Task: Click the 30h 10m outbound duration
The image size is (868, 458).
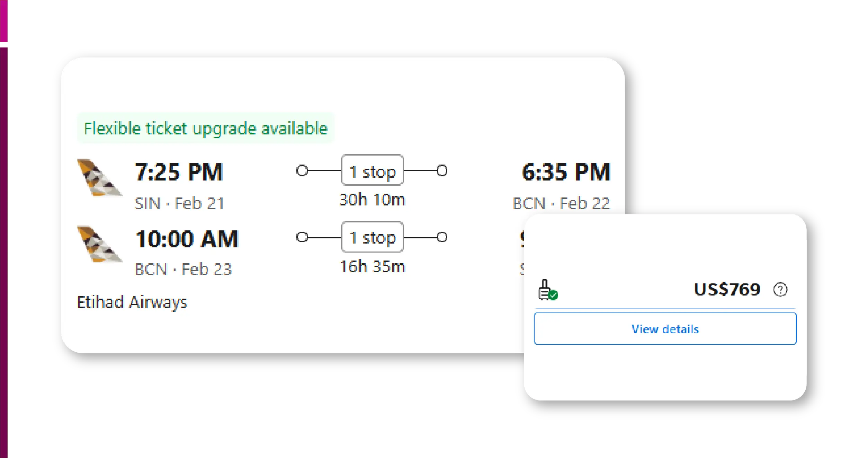Action: (372, 200)
